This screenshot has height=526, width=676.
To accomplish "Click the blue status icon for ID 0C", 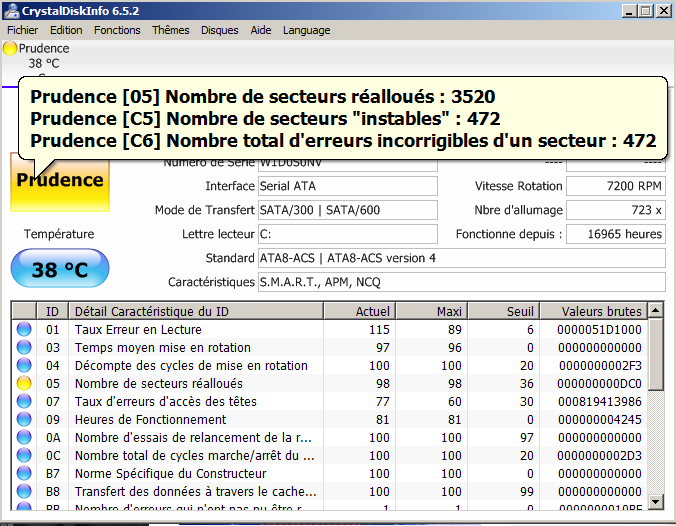I will point(24,456).
